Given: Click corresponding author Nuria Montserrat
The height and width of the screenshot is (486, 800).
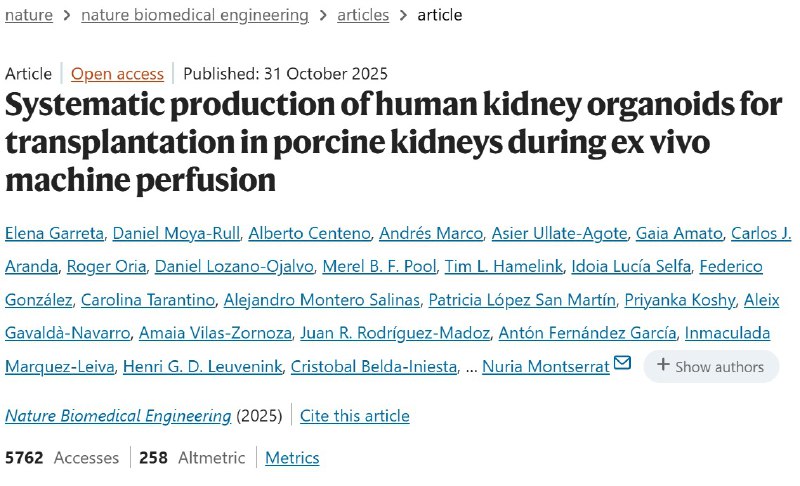Looking at the screenshot, I should tap(545, 366).
